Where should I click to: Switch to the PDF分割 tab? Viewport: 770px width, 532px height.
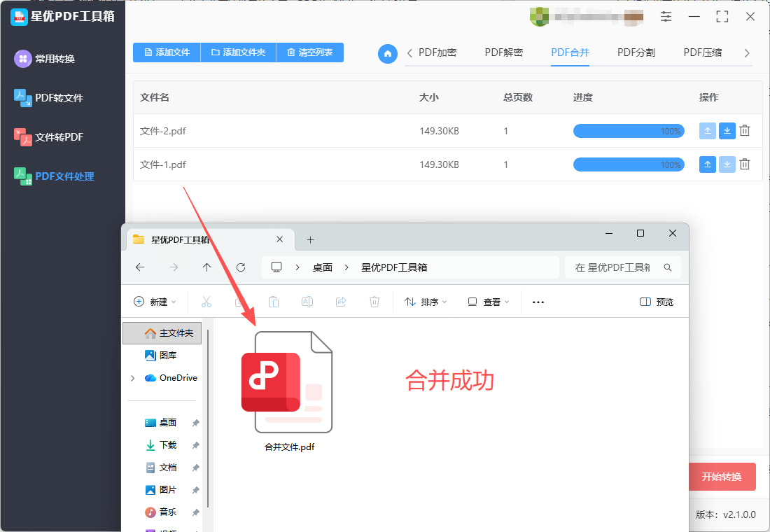pos(636,52)
